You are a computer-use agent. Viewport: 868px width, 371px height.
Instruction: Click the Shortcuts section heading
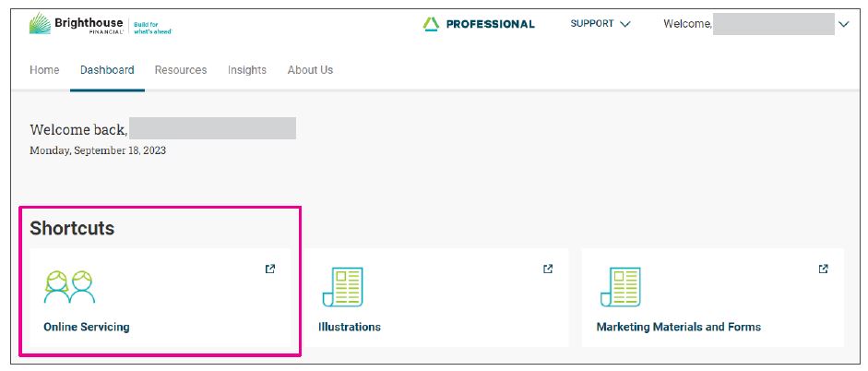(x=72, y=228)
